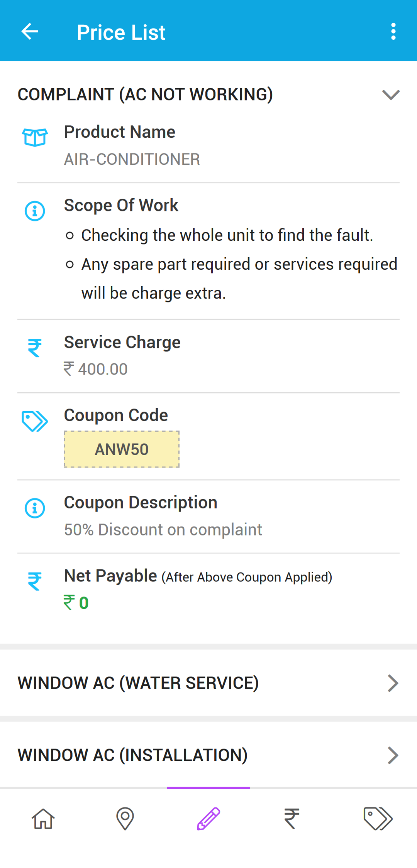
Task: Open the location pin tab
Action: click(125, 819)
